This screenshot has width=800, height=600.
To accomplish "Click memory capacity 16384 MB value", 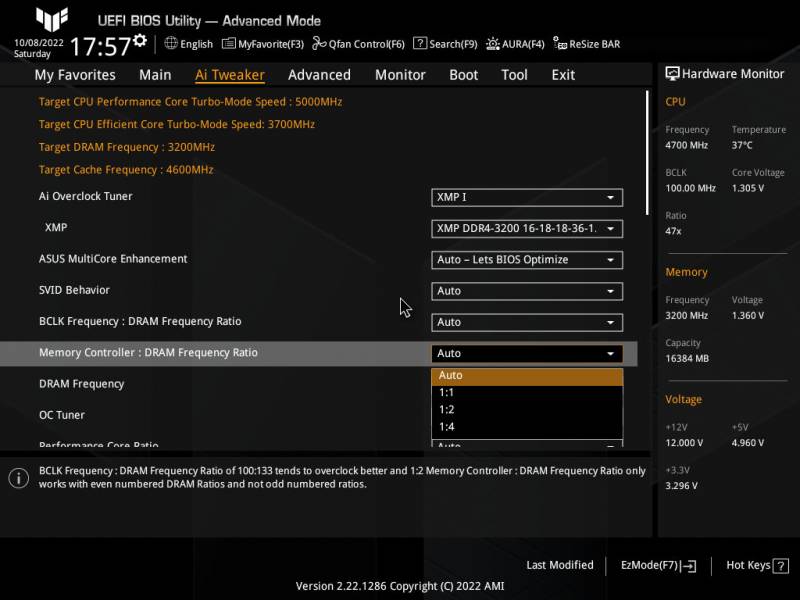I will pyautogui.click(x=687, y=359).
